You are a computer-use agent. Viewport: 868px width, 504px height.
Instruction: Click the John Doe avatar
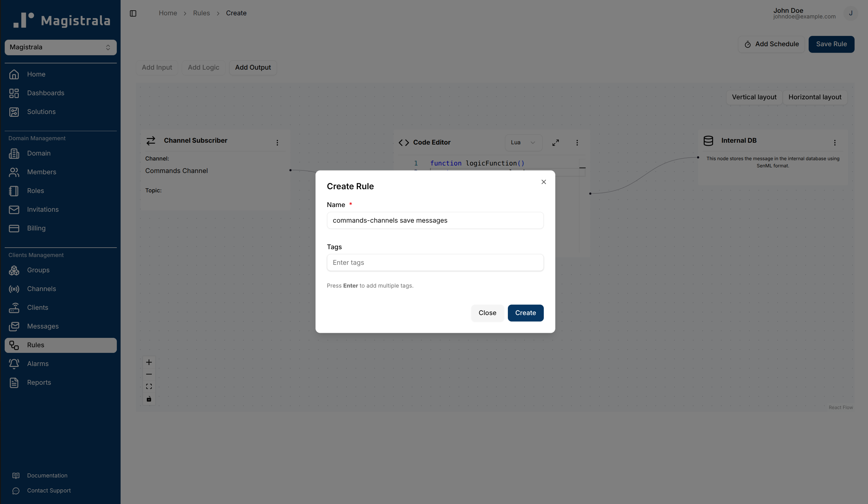(851, 13)
